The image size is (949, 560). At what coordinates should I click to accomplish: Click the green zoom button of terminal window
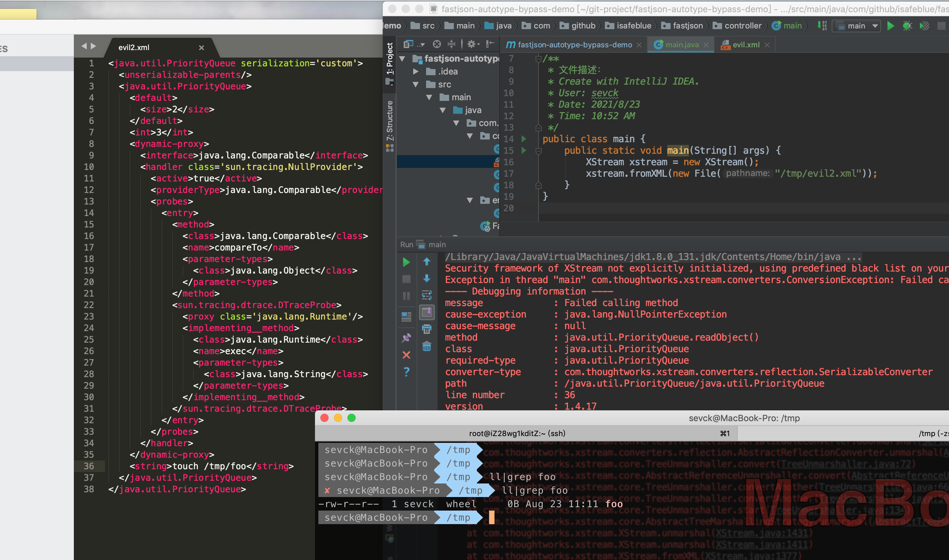pos(352,418)
